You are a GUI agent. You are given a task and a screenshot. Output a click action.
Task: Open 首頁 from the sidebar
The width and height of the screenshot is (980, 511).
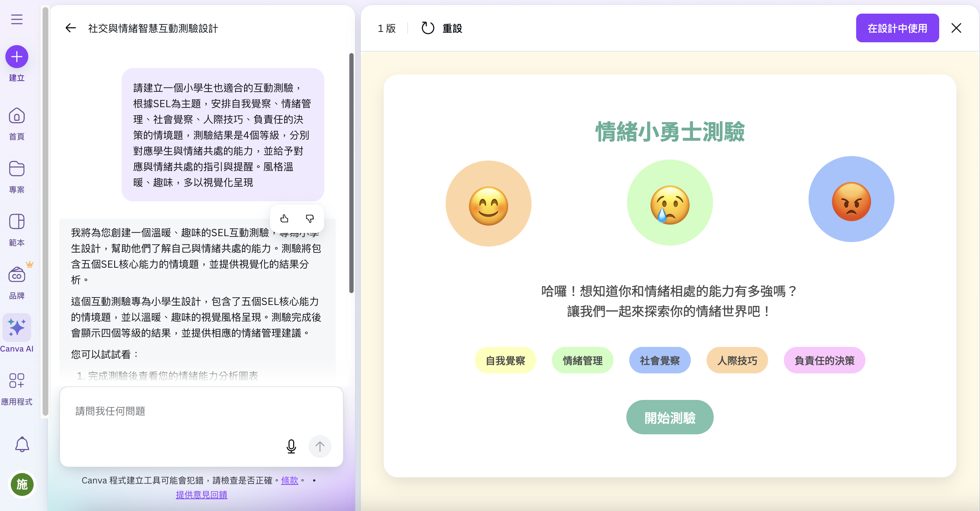pos(16,116)
